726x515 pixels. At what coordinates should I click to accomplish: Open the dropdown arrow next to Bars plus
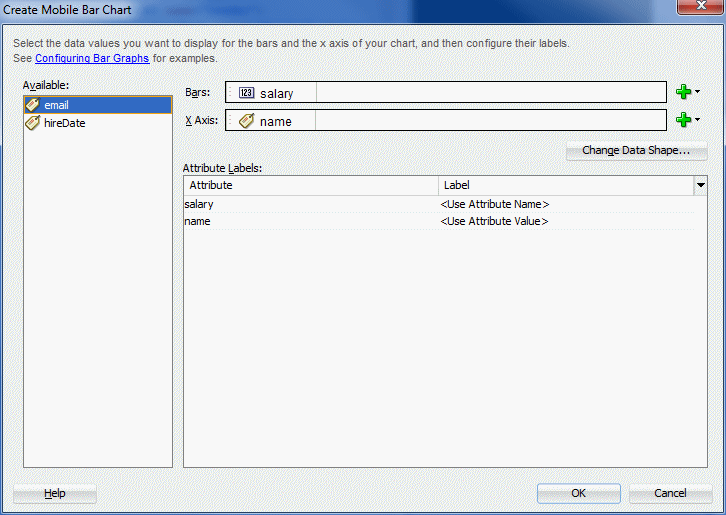697,92
